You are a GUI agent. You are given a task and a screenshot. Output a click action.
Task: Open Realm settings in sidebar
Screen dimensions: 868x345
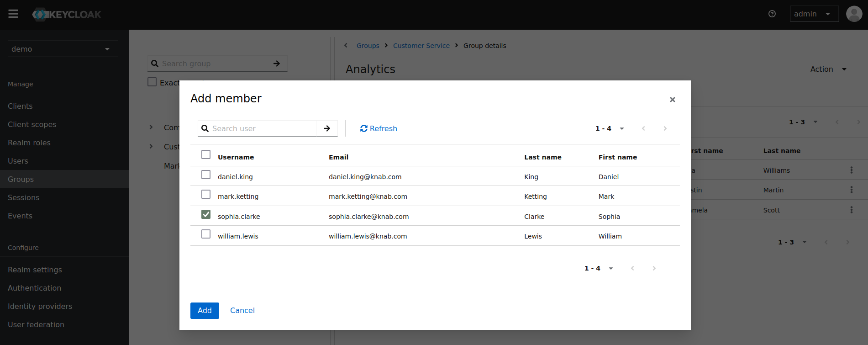(35, 270)
